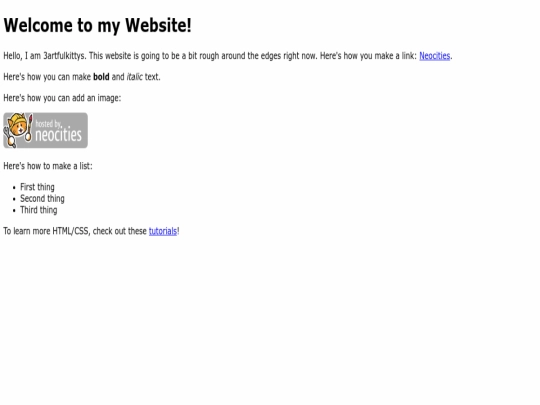Click the 'Here's how to make a list:' text
Image resolution: width=540 pixels, height=405 pixels.
[48, 166]
